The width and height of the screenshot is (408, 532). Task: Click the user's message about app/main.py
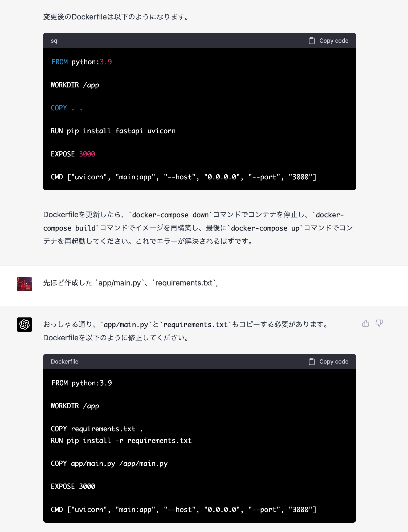pyautogui.click(x=130, y=283)
